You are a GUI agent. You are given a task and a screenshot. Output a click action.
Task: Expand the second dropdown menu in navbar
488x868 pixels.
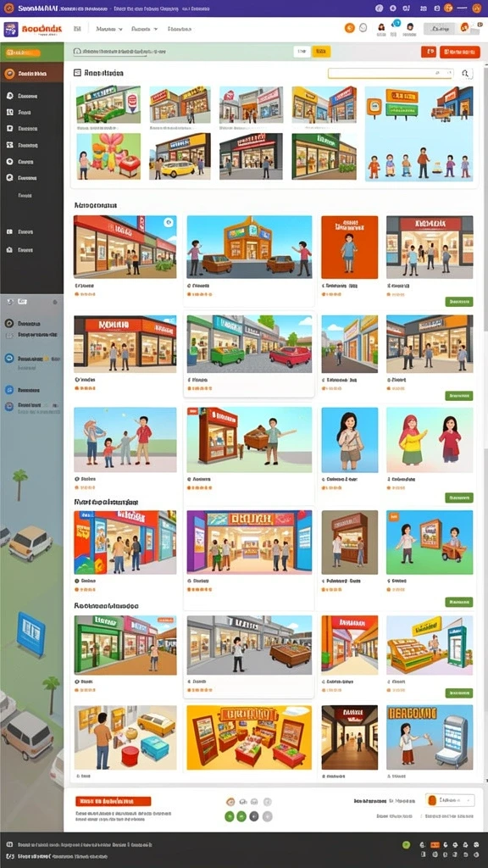point(144,29)
